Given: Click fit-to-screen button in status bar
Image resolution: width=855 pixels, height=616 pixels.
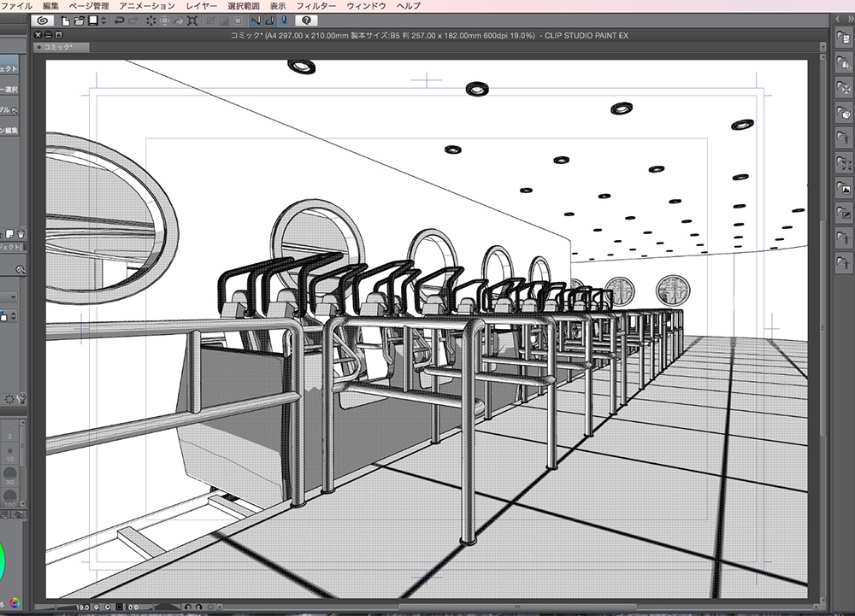Looking at the screenshot, I should click(x=120, y=607).
